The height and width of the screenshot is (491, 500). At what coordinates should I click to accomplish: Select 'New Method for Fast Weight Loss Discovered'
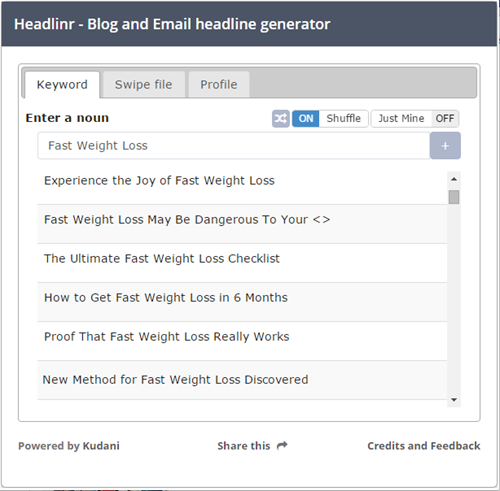[242, 380]
